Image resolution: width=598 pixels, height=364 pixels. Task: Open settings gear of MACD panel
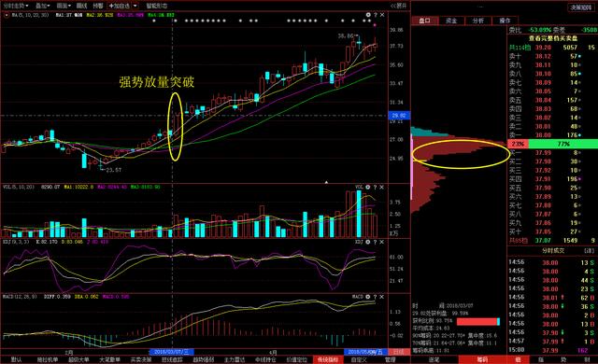click(368, 296)
